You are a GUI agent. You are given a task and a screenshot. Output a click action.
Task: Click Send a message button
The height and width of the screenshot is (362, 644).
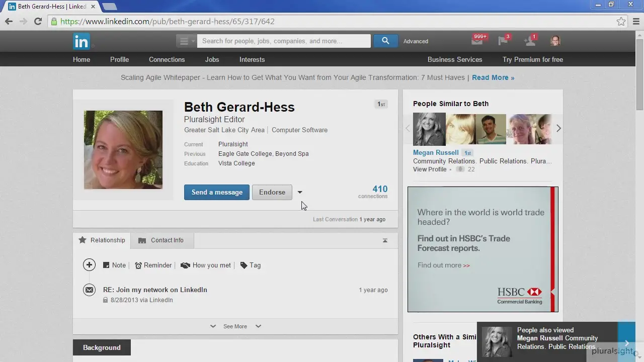click(217, 192)
